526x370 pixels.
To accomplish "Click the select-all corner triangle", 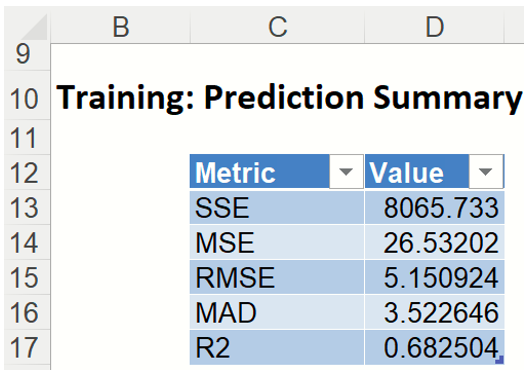I will point(34,28).
